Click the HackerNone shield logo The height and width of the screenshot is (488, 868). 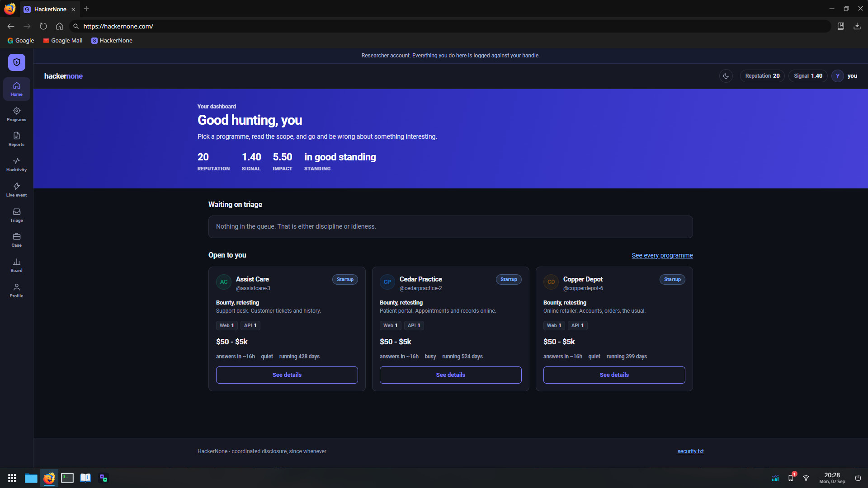point(17,62)
